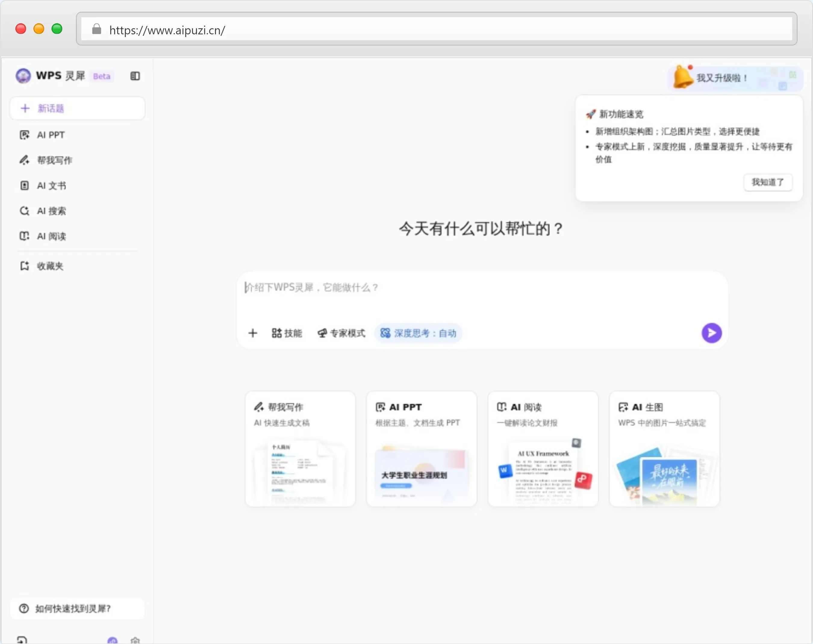Click the login arrow icon at sidebar bottom
The image size is (813, 644).
[x=22, y=640]
